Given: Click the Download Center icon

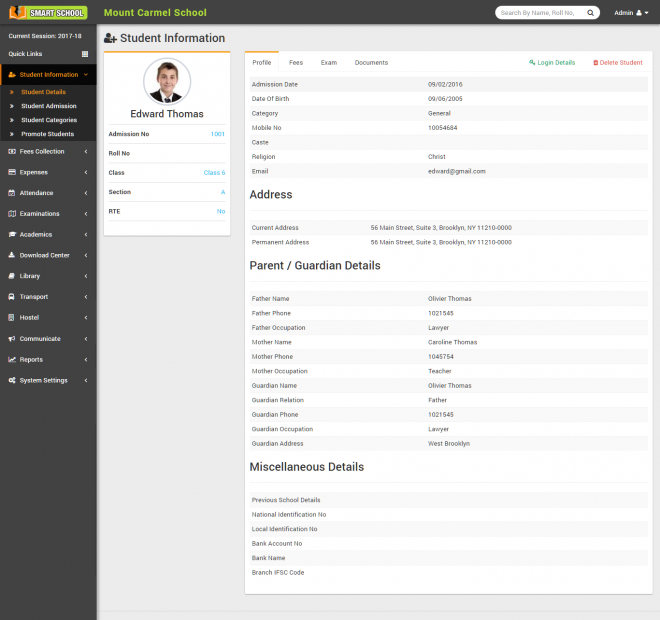Looking at the screenshot, I should [x=12, y=255].
